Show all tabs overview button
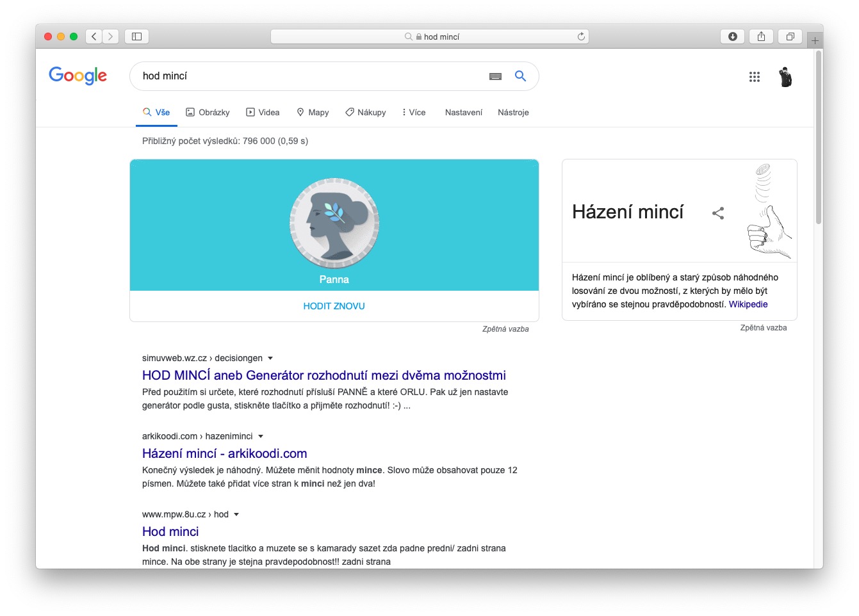The width and height of the screenshot is (859, 616). [790, 36]
